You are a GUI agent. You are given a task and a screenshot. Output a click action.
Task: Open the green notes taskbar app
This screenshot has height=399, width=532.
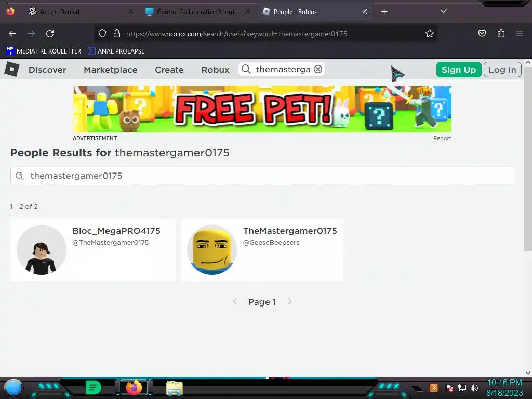[94, 388]
